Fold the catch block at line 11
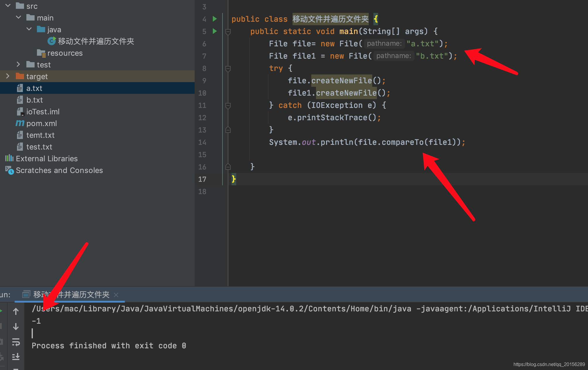 click(x=228, y=105)
